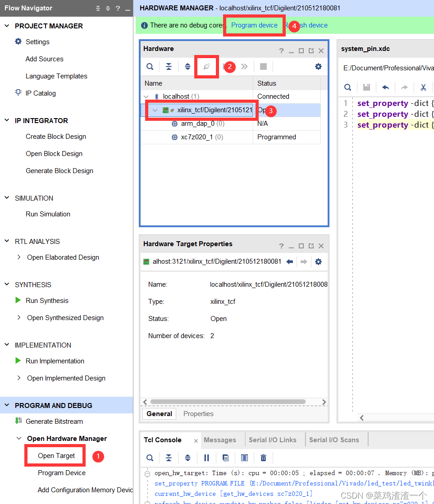
Task: Click auto connect icon in Hardware toolbar
Action: tap(206, 67)
